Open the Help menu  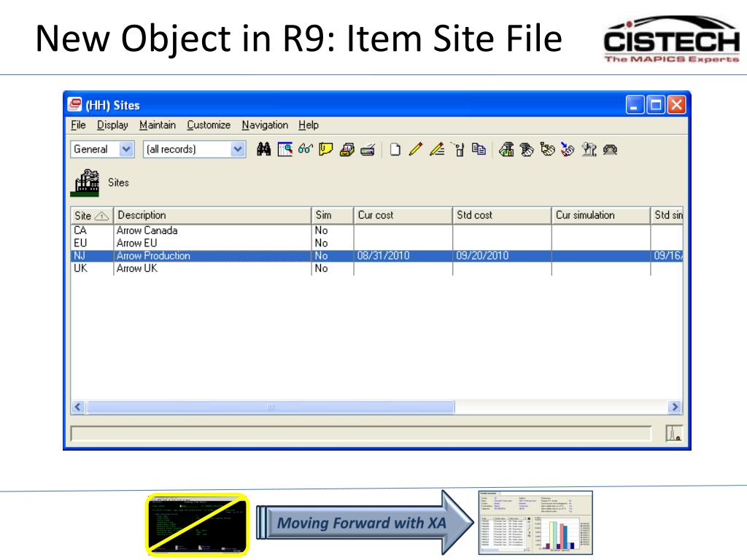(309, 125)
